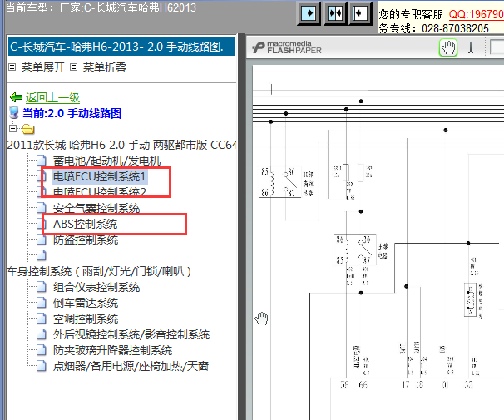
Task: Collapse the root folder tree node
Action: (x=12, y=129)
